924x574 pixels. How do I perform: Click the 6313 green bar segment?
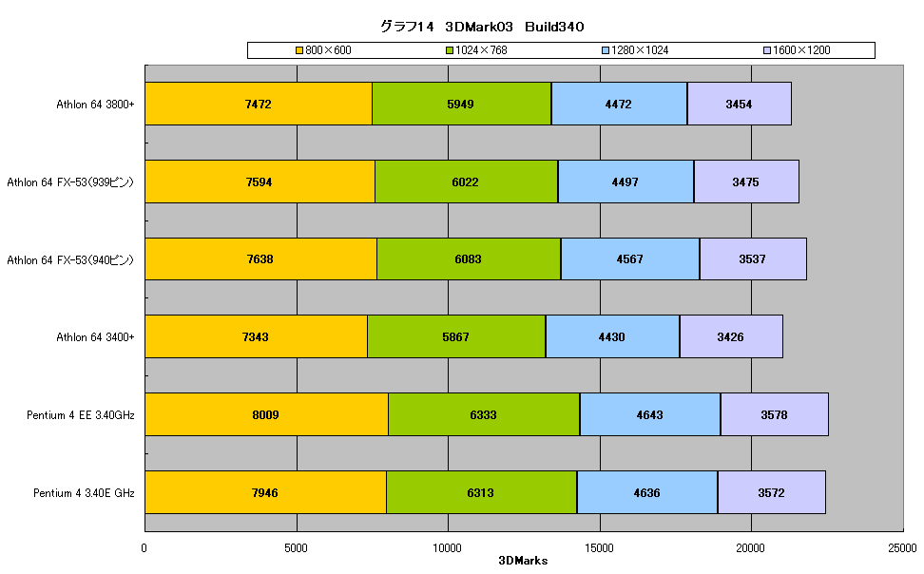(x=481, y=492)
